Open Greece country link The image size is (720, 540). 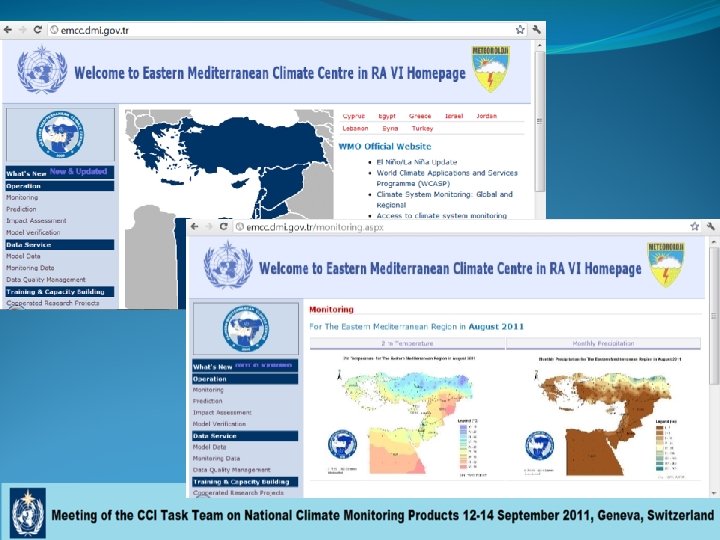click(x=420, y=116)
